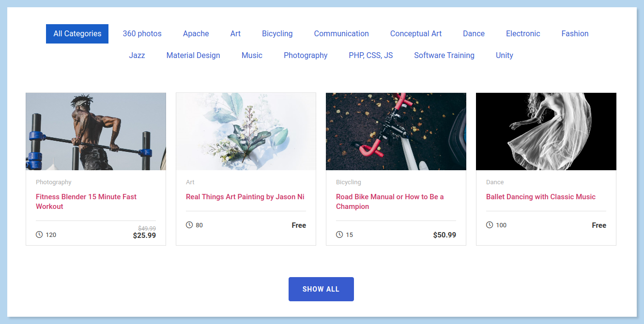Open Road Bike Manual course title link
This screenshot has width=644, height=324.
coord(390,202)
